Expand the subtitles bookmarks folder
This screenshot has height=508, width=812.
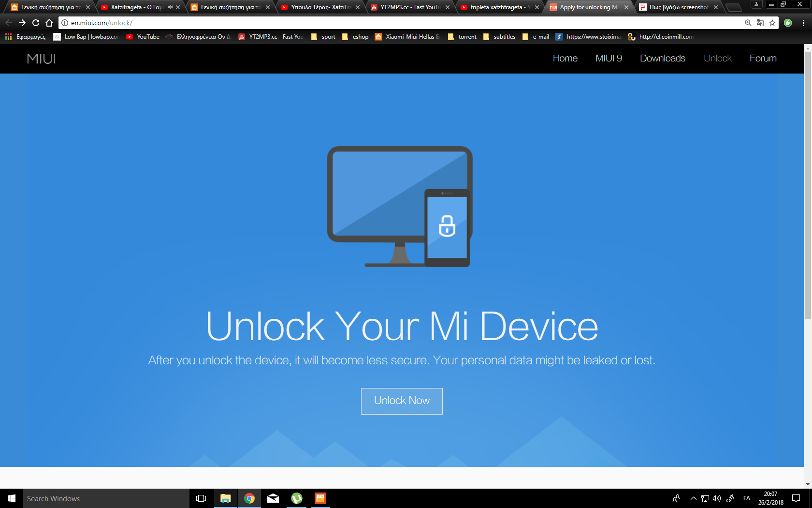coord(499,37)
